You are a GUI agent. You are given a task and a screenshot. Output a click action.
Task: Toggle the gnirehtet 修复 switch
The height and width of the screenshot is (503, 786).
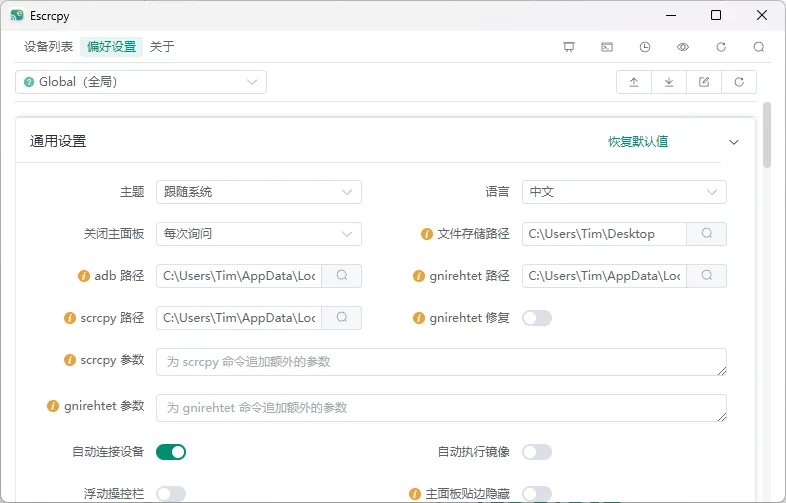[537, 318]
